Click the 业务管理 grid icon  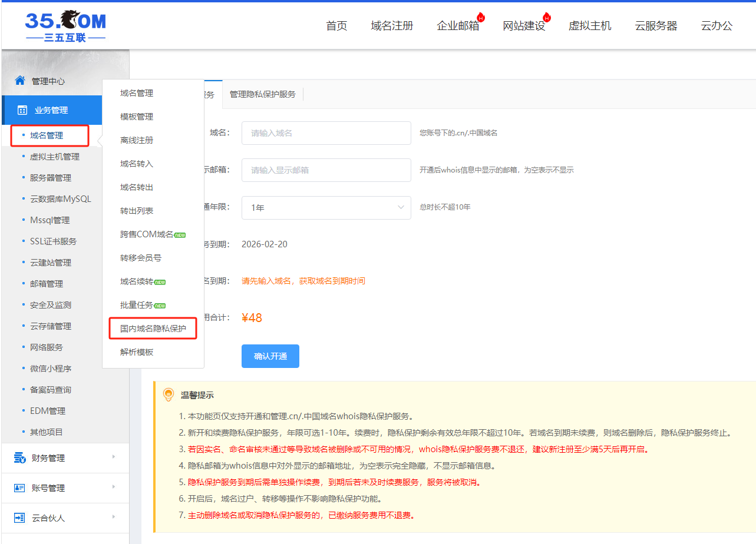[22, 110]
